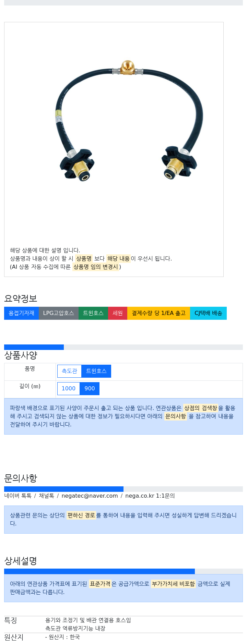
Task: Click the yellow 결제수량 당 1/EA 출고 badge
Action: click(158, 313)
